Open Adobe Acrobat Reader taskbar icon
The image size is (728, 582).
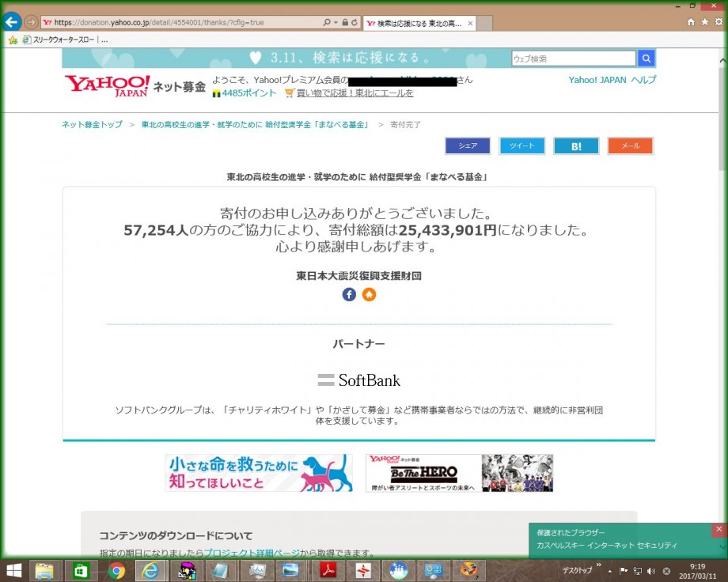[x=328, y=570]
